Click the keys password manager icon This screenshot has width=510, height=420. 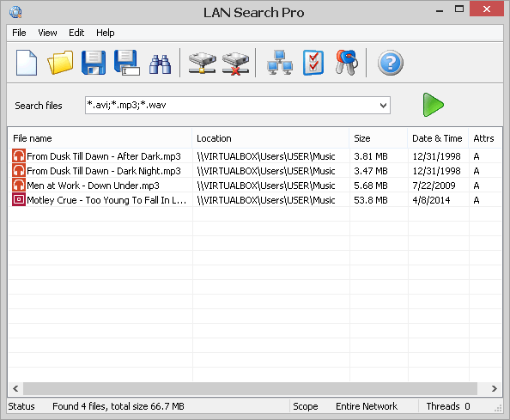point(347,63)
